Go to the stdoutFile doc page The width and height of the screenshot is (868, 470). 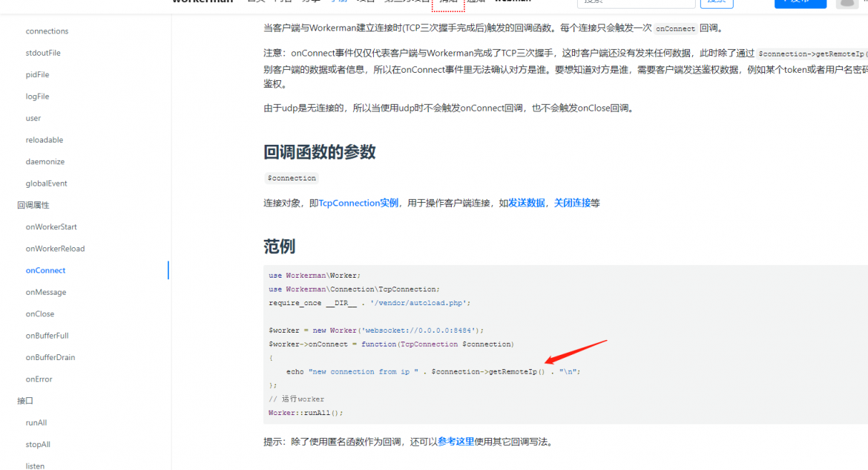(43, 53)
